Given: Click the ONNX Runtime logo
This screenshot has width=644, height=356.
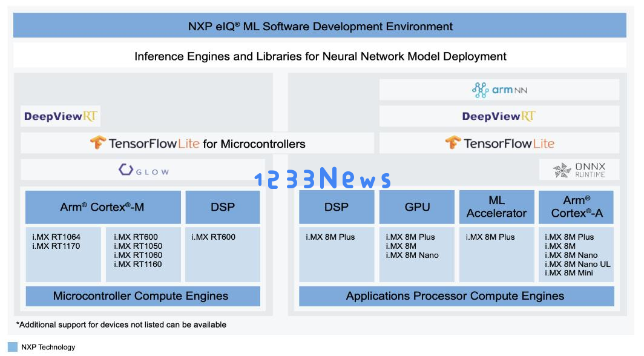Looking at the screenshot, I should pos(579,170).
